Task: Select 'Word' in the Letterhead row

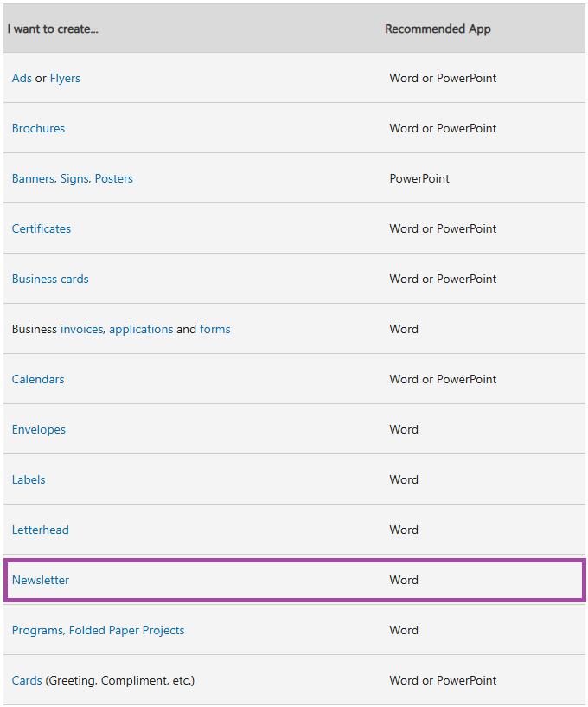Action: pyautogui.click(x=404, y=530)
